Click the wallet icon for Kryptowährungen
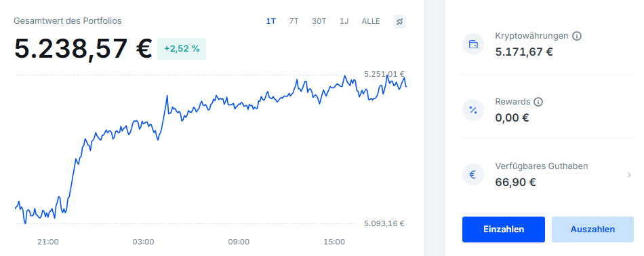644x256 pixels. (472, 44)
